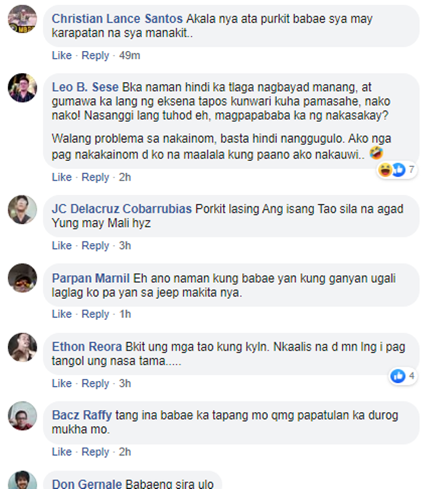
Task: Click Ethon Reora profile picture
Action: 23,347
